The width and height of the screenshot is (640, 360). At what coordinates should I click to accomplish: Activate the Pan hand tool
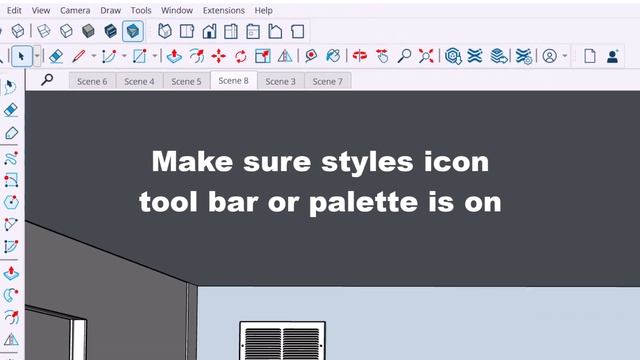coord(382,56)
